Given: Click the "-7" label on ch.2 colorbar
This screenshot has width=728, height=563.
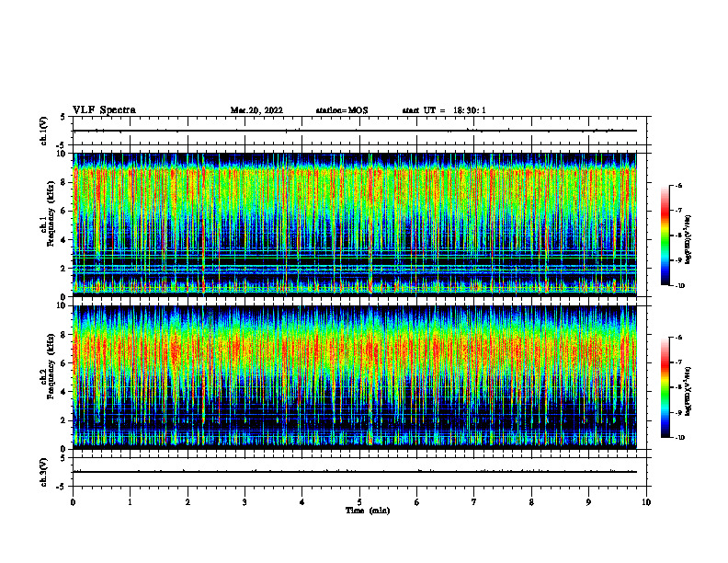Looking at the screenshot, I should coord(679,362).
